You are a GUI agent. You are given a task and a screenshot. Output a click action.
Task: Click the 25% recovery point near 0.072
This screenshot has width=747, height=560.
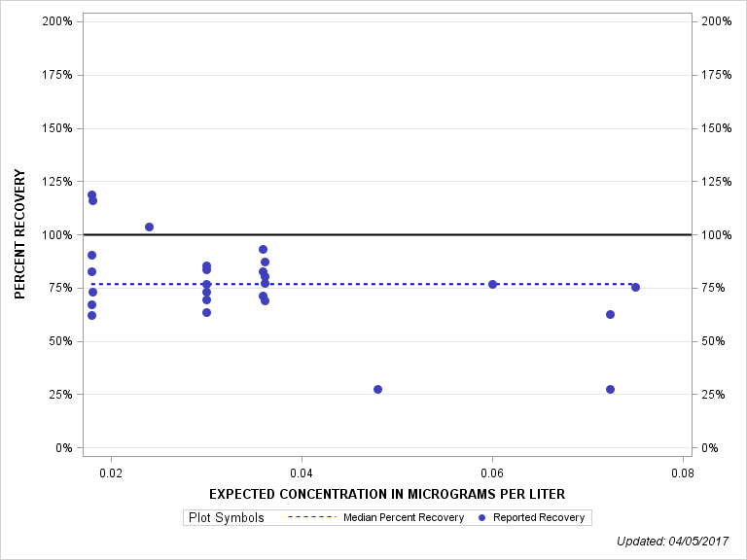tap(610, 390)
